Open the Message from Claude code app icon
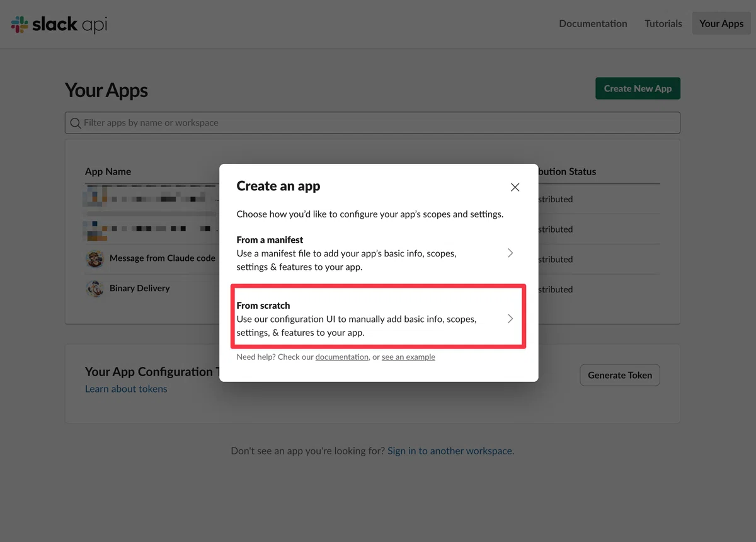The height and width of the screenshot is (542, 756). point(95,258)
